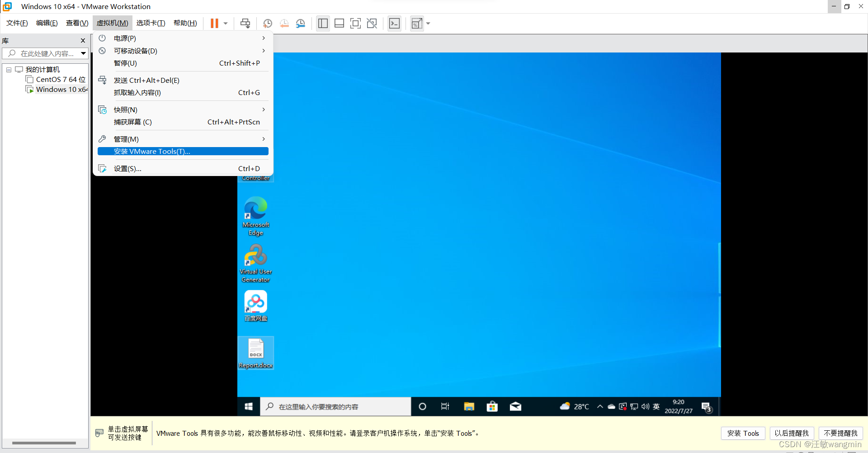Select CentOS 7 64 位 in the library
868x453 pixels.
[56, 80]
